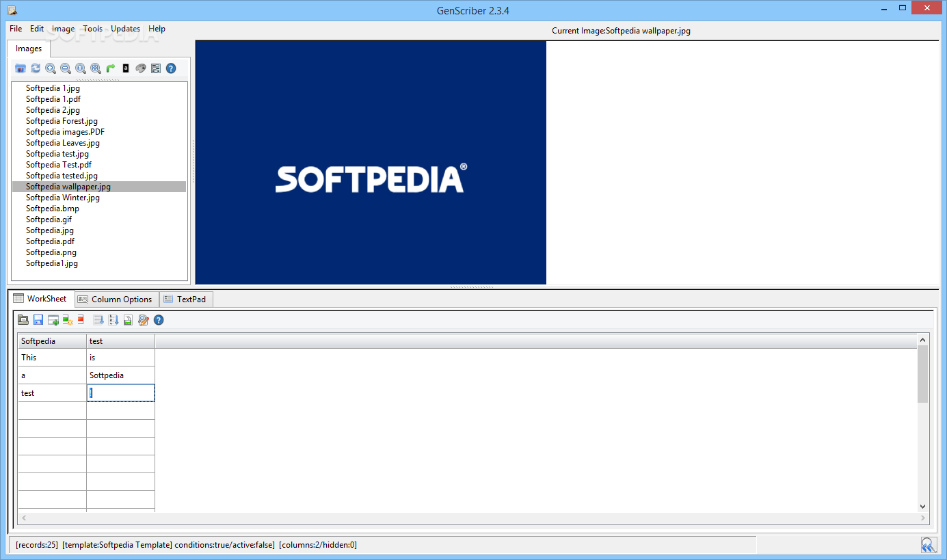947x560 pixels.
Task: Click the 'a' cell in Softpedia column
Action: [52, 375]
